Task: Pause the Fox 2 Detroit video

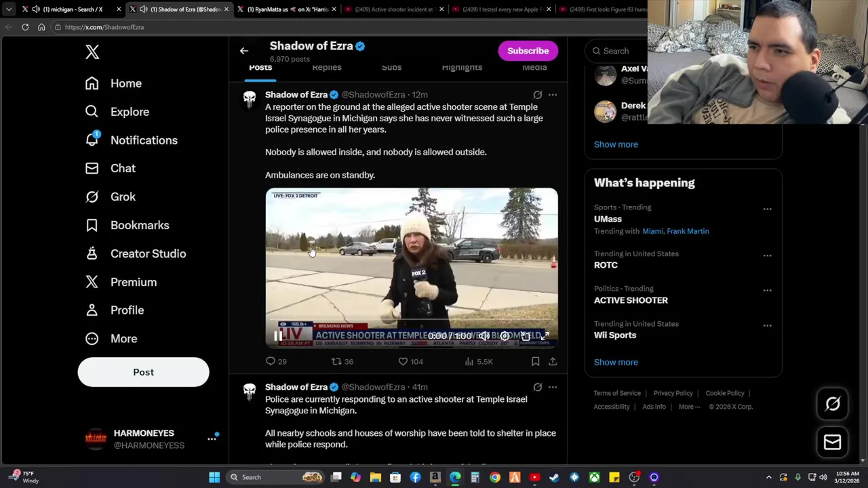Action: pyautogui.click(x=278, y=335)
